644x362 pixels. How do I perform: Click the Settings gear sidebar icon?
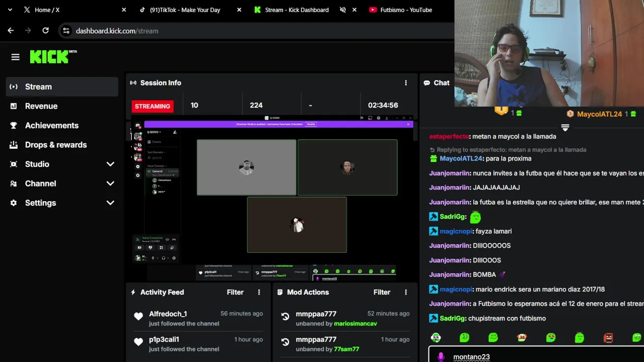[x=14, y=203]
